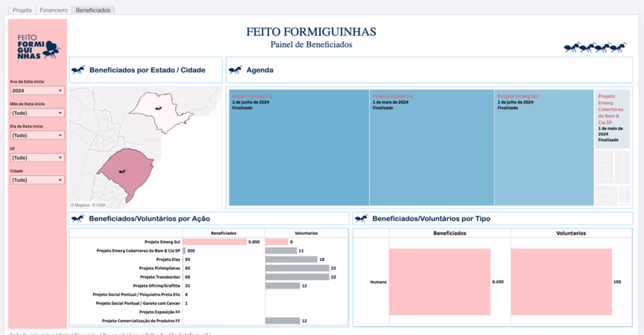Screen dimensions: 644x335
Task: Click the 5.850 beneficiados value
Action: [254, 242]
